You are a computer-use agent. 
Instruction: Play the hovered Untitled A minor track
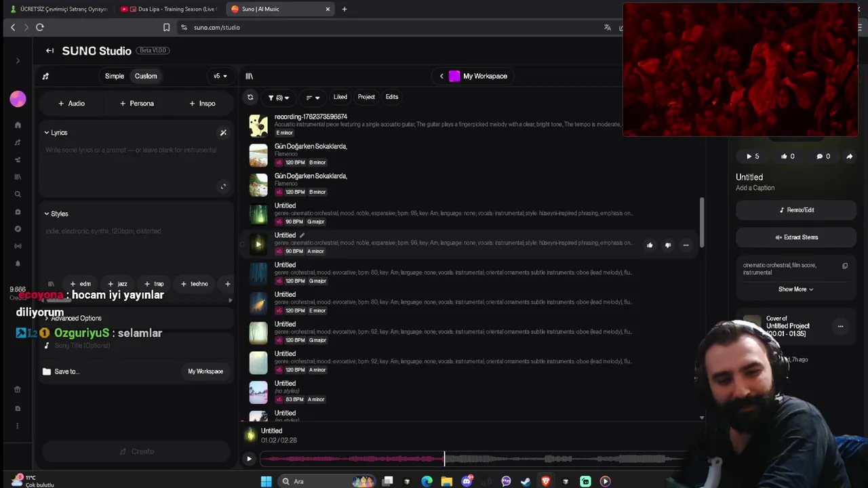[x=258, y=244]
